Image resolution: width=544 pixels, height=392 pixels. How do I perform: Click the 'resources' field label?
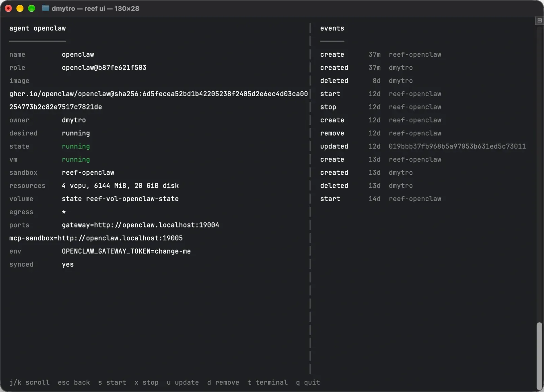click(27, 186)
